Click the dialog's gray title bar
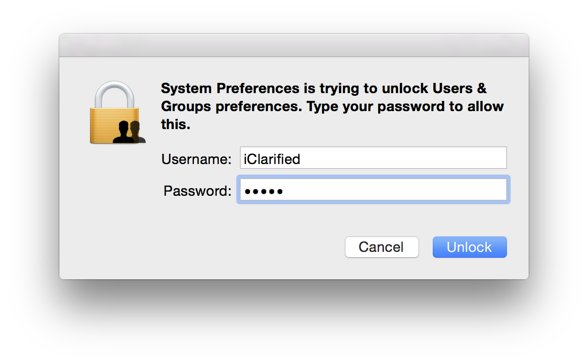Image resolution: width=588 pixels, height=364 pixels. tap(293, 46)
